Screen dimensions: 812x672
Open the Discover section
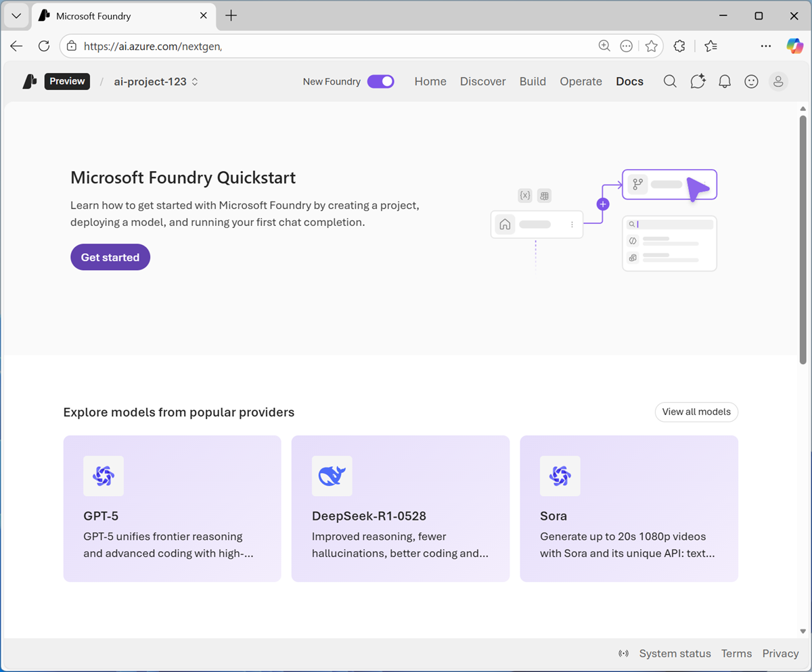click(x=482, y=81)
